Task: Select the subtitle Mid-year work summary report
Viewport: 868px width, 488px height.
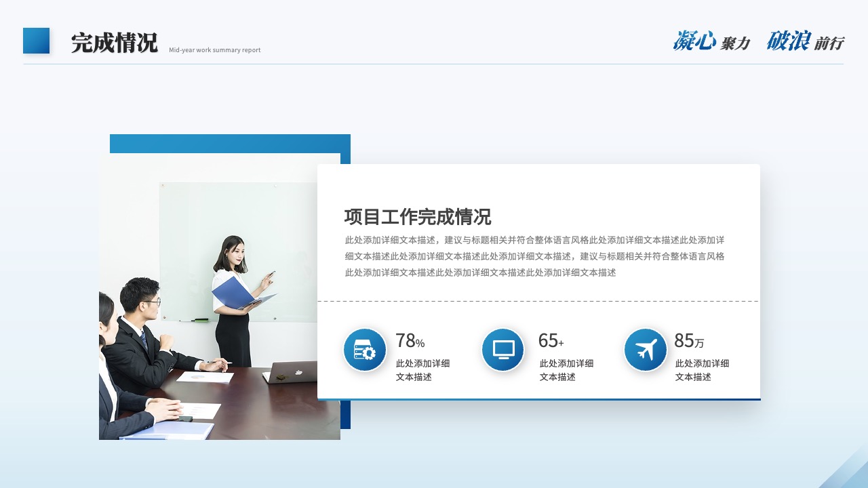Action: 214,50
